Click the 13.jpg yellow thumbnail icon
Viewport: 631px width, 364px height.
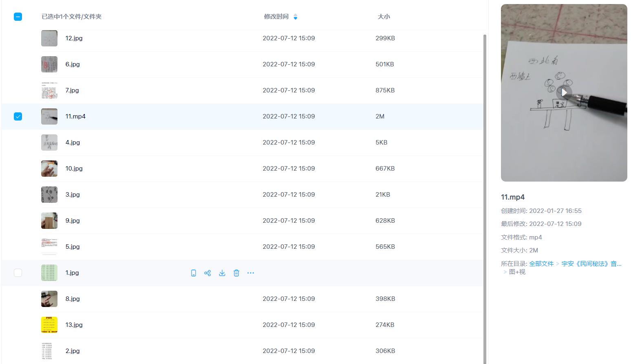point(49,325)
